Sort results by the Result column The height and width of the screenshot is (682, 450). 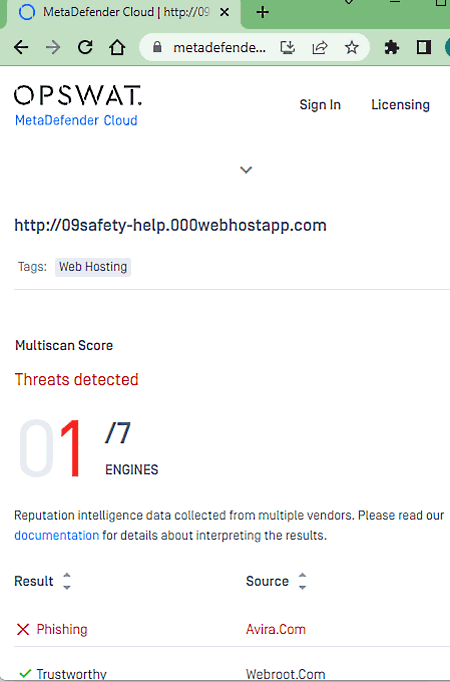tap(67, 581)
